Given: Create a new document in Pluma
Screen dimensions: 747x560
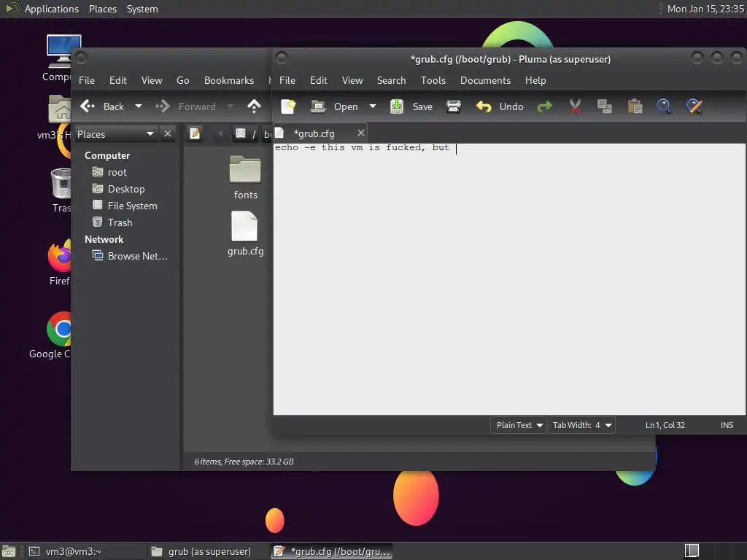Looking at the screenshot, I should [x=288, y=106].
